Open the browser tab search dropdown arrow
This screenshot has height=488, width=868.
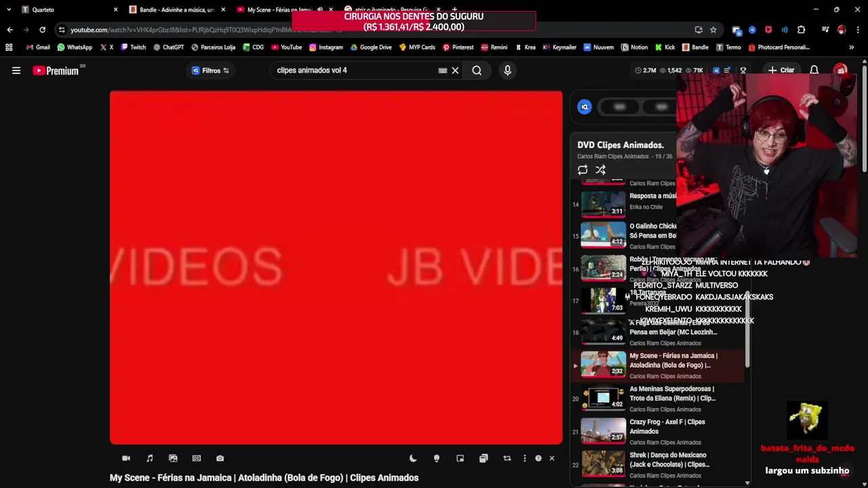pos(9,9)
